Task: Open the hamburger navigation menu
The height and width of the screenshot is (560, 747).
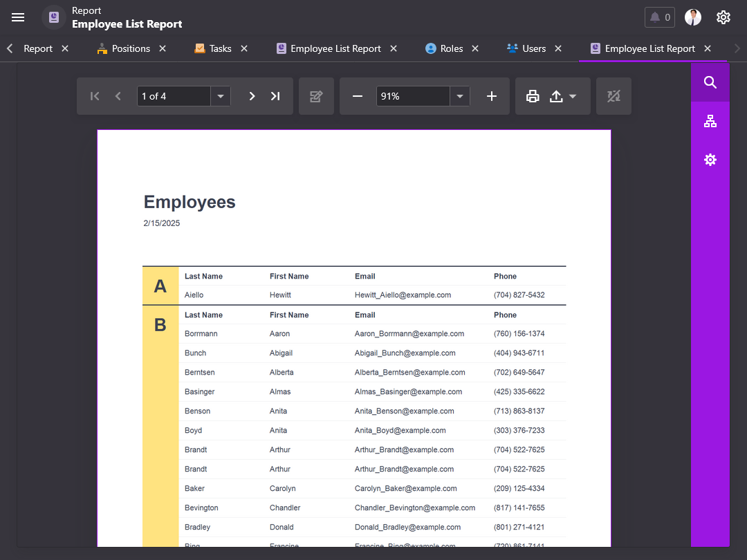Action: tap(18, 17)
